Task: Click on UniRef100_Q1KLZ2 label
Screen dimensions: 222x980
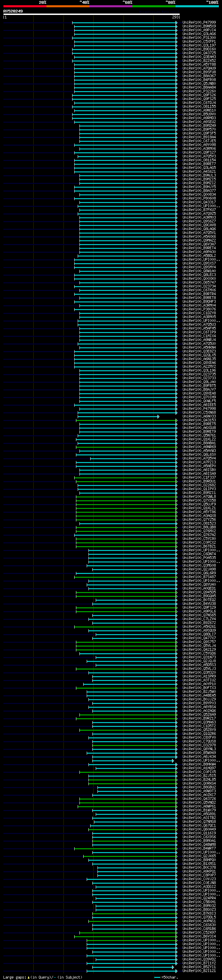Action: click(199, 439)
